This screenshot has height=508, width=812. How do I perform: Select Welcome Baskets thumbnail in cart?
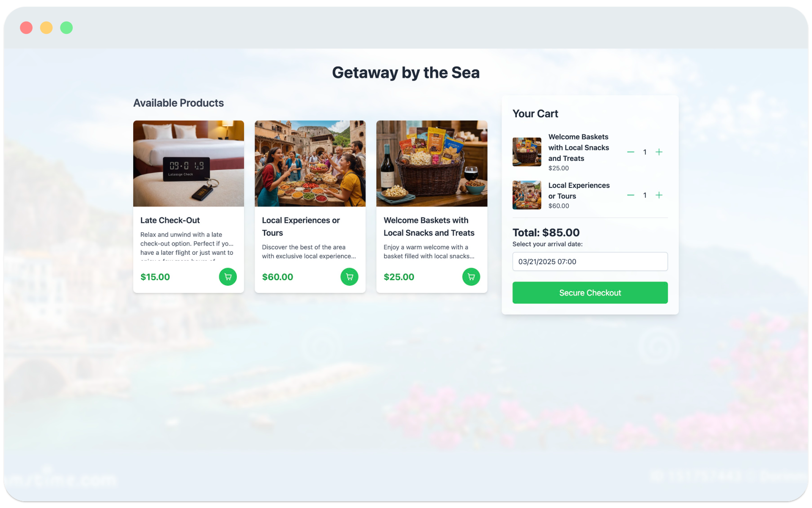527,152
